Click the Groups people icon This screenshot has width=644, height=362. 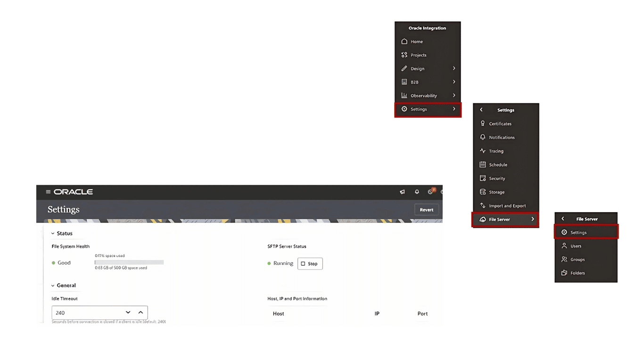pos(564,259)
